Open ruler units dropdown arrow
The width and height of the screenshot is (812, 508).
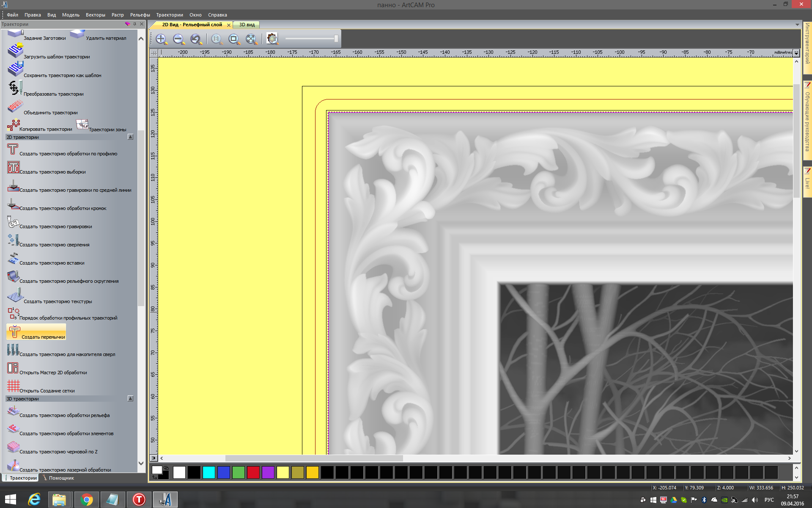coord(796,53)
